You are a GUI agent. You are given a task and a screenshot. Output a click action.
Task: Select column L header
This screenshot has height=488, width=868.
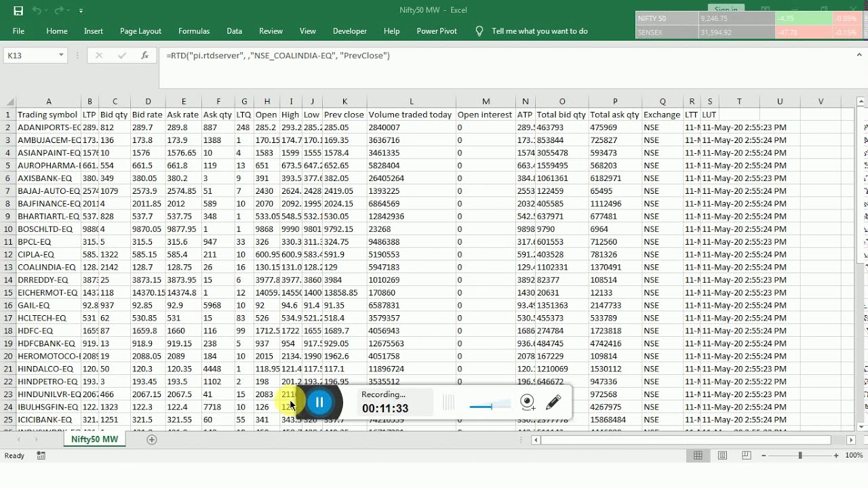click(411, 102)
